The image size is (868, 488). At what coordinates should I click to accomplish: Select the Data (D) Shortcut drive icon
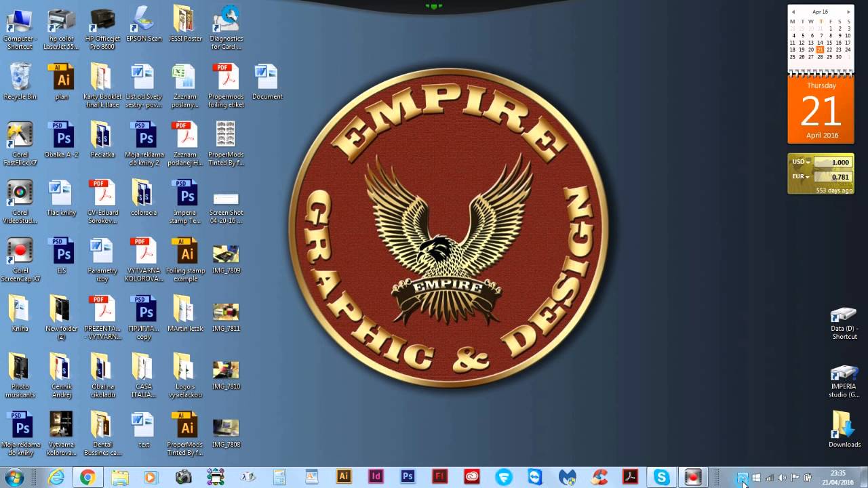click(844, 323)
